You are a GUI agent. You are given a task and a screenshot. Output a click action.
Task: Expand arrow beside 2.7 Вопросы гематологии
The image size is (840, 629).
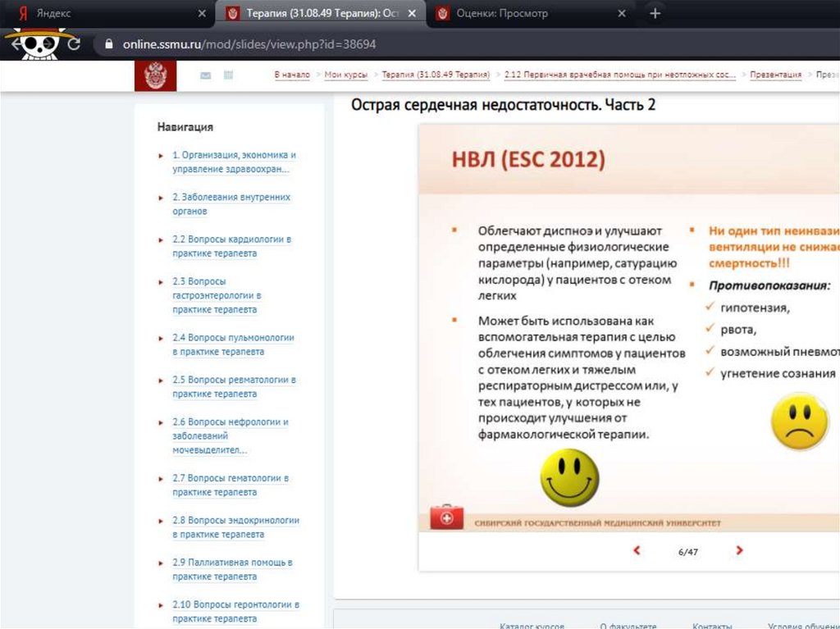(x=161, y=479)
